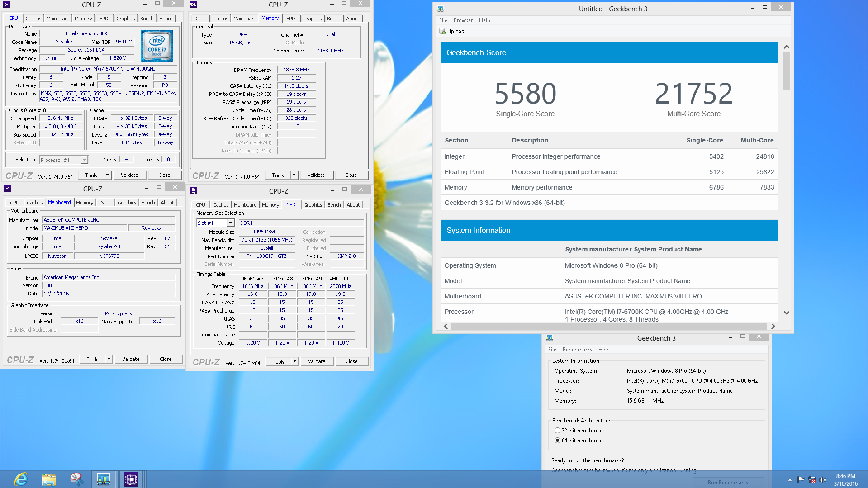Click the Snipping Tool taskbar icon

[76, 479]
